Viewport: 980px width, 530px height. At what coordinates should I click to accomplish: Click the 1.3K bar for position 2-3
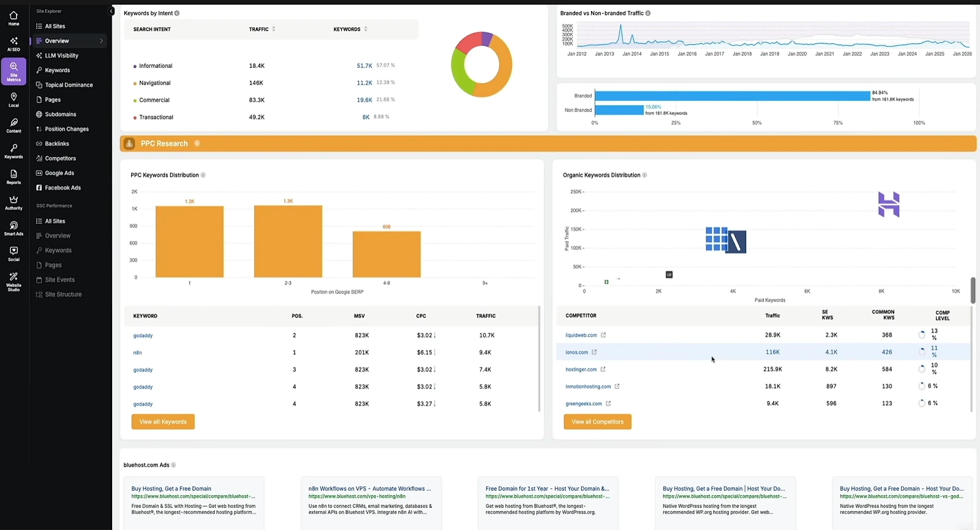tap(288, 241)
